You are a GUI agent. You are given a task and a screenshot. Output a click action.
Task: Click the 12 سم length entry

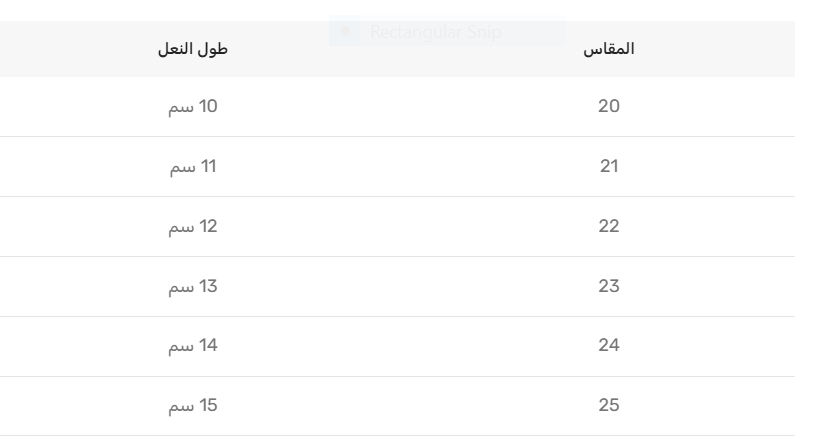(x=193, y=226)
